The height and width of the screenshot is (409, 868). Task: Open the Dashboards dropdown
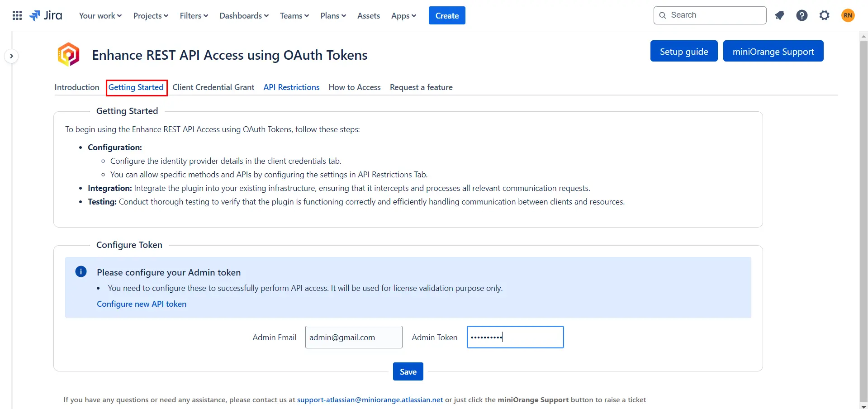point(244,15)
